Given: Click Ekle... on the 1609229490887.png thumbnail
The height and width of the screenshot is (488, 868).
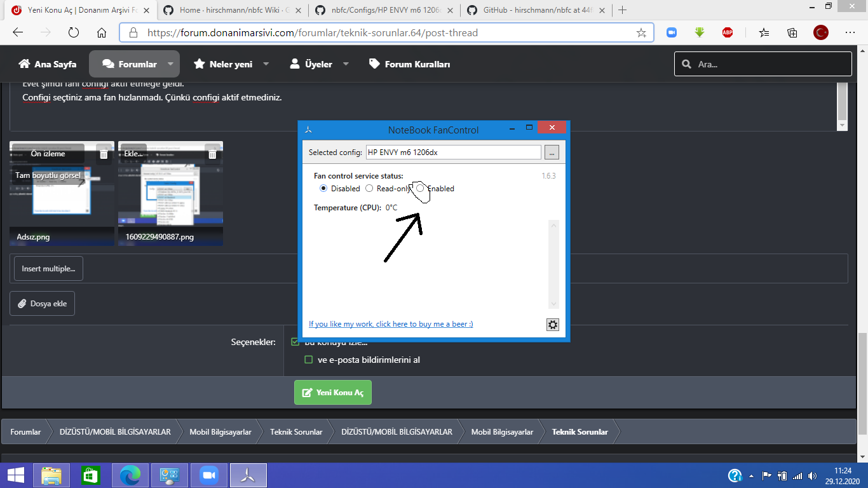Looking at the screenshot, I should pyautogui.click(x=133, y=154).
